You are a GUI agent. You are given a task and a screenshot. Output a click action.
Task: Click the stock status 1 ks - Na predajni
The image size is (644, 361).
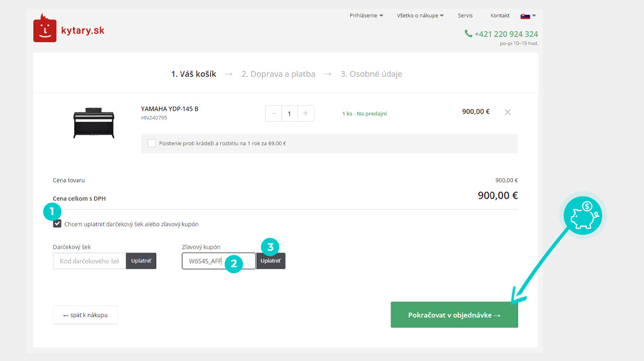[x=364, y=114]
